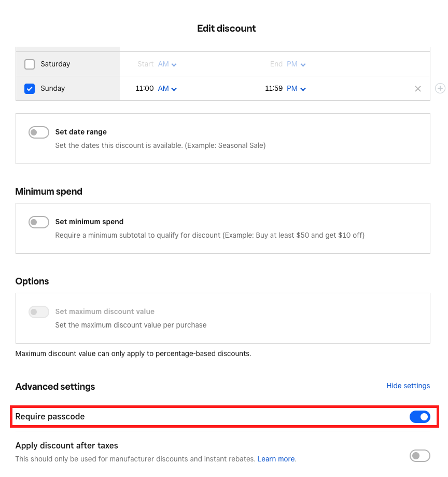Click the Sunday day label
This screenshot has width=448, height=477.
click(53, 89)
